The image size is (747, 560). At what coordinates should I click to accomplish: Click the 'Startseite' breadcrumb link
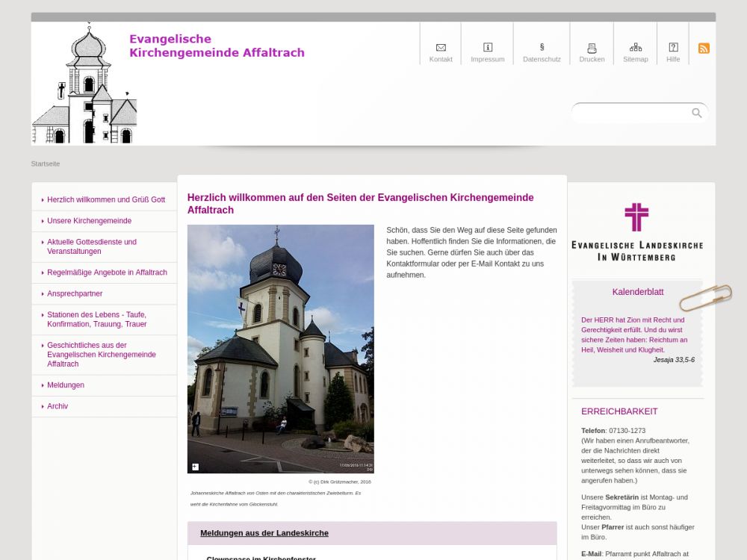point(46,164)
